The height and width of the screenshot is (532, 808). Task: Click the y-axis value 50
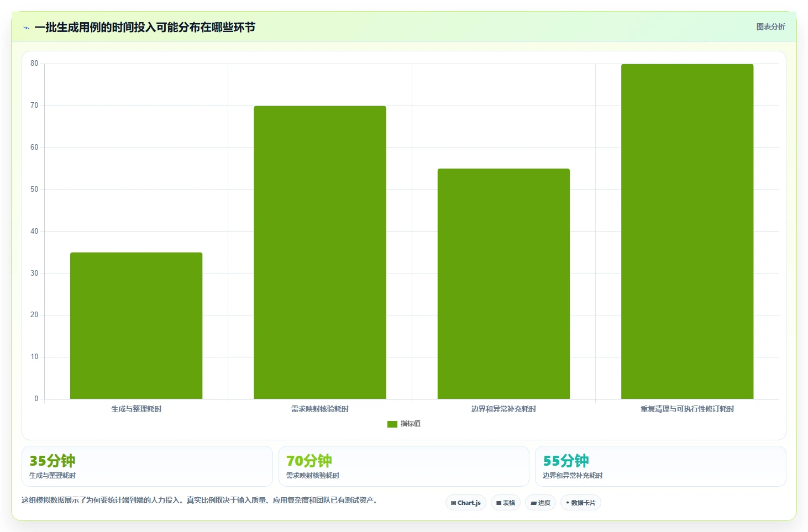pyautogui.click(x=34, y=189)
